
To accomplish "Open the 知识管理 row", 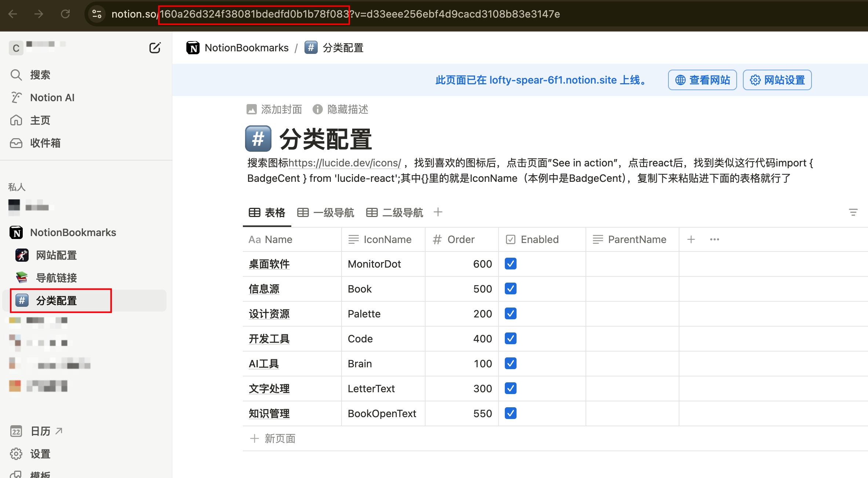I will (269, 413).
